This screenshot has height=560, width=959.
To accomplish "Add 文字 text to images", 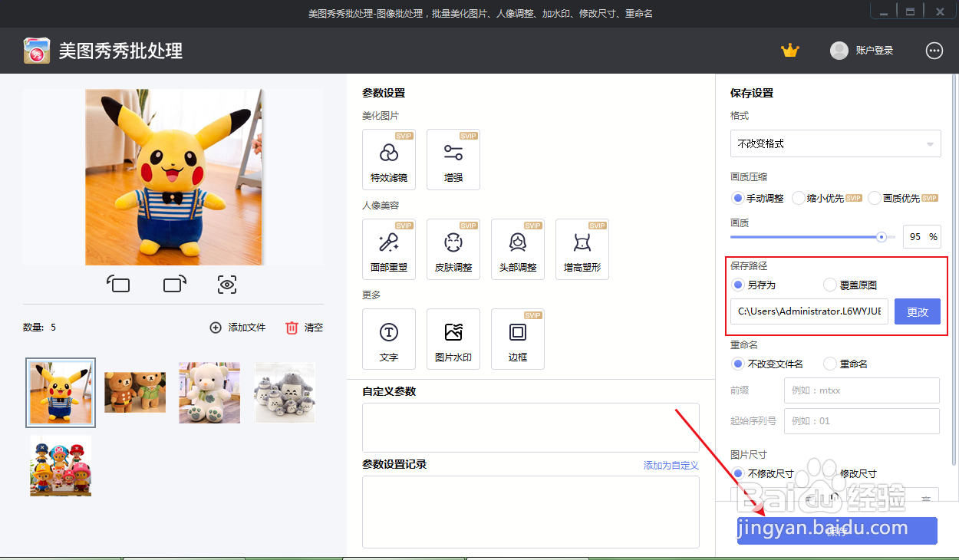I will [389, 339].
